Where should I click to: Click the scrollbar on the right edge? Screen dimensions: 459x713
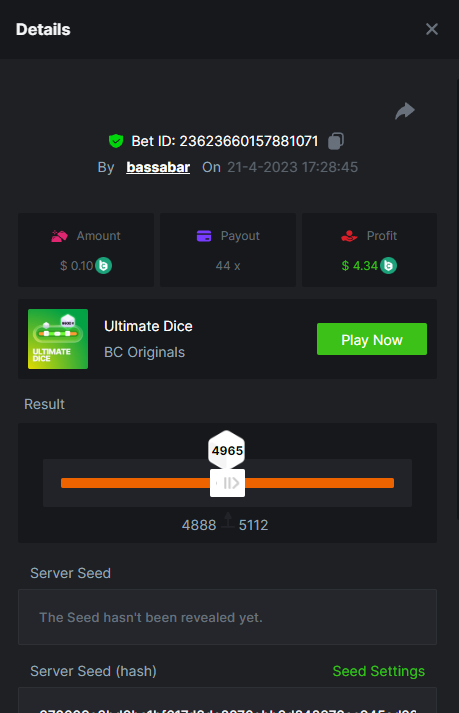pos(457,299)
